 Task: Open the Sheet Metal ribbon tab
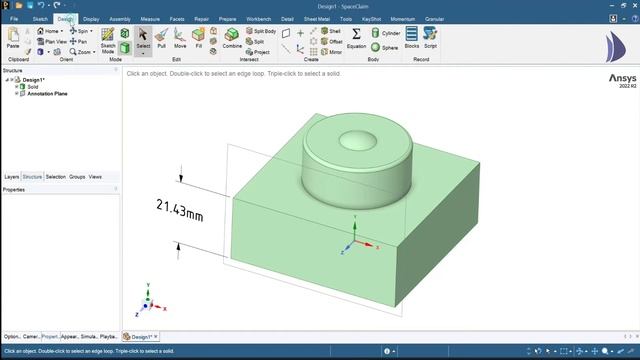point(317,19)
